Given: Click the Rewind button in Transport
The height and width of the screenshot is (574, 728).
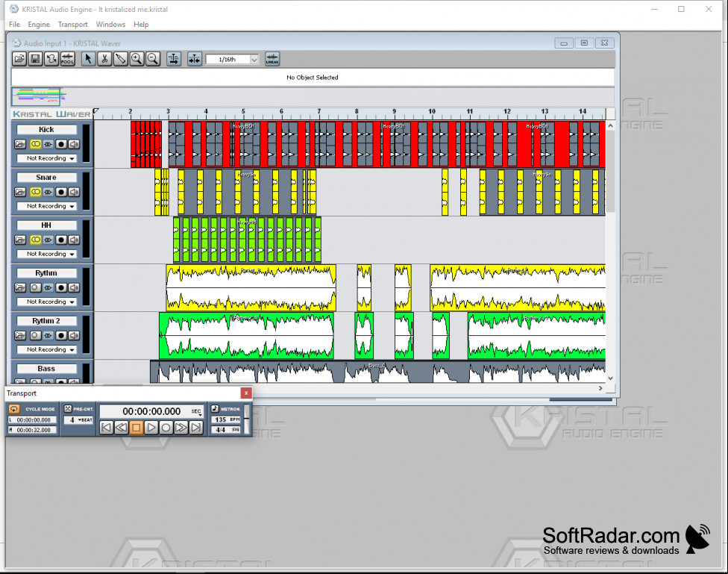Looking at the screenshot, I should (x=121, y=428).
